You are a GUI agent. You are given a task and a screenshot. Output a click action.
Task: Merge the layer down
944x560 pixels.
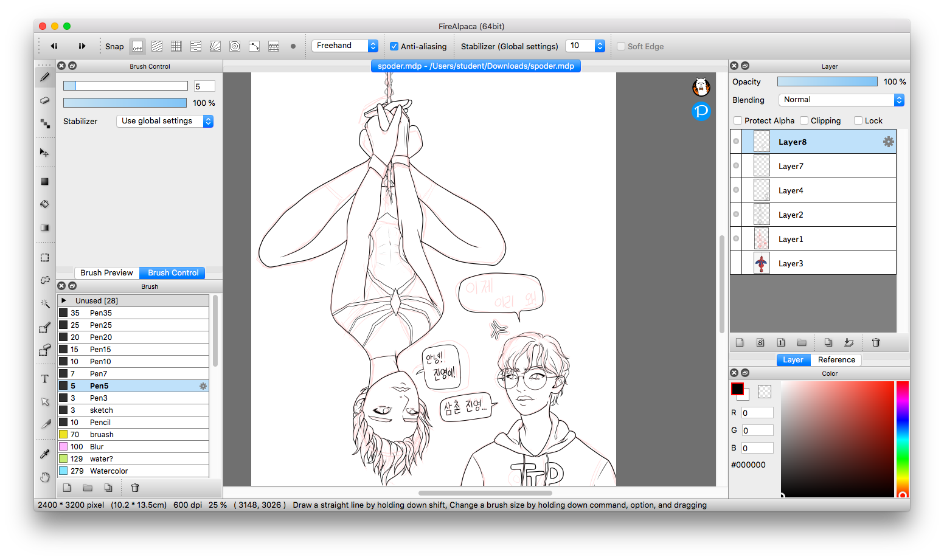(849, 342)
